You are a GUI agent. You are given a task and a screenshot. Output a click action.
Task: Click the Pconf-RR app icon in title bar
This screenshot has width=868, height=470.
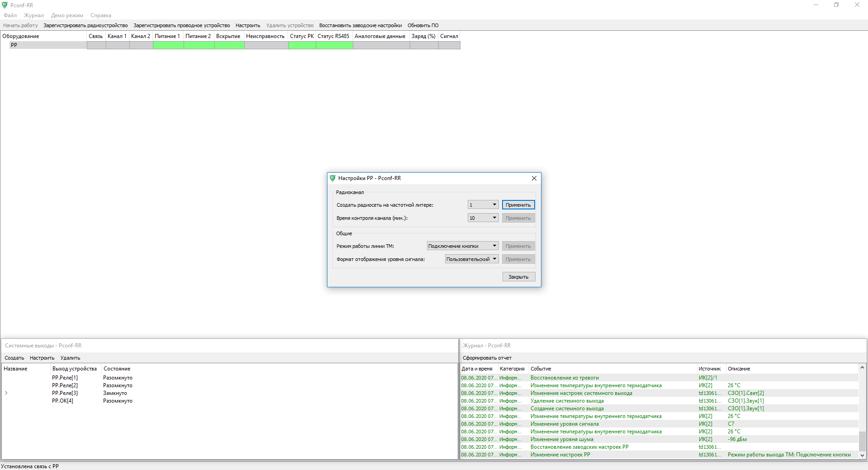pyautogui.click(x=5, y=5)
